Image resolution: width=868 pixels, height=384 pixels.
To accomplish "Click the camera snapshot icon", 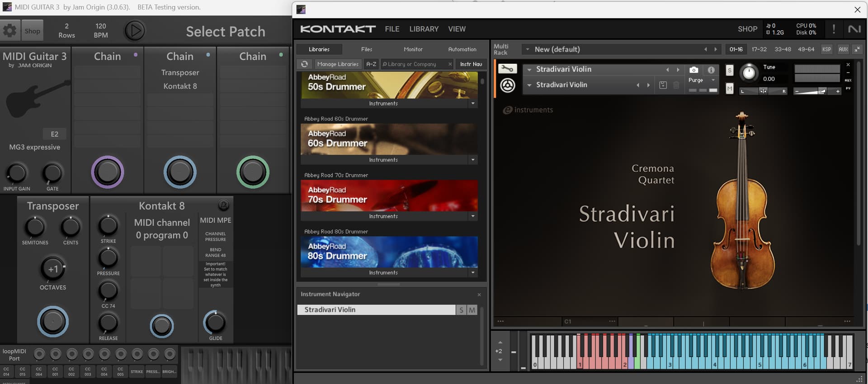I will (x=693, y=70).
